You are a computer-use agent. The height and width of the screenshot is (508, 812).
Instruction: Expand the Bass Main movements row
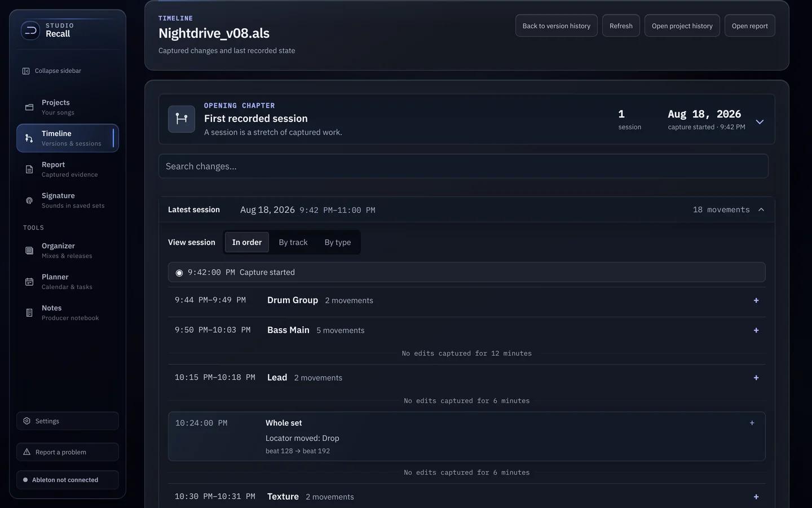[756, 330]
